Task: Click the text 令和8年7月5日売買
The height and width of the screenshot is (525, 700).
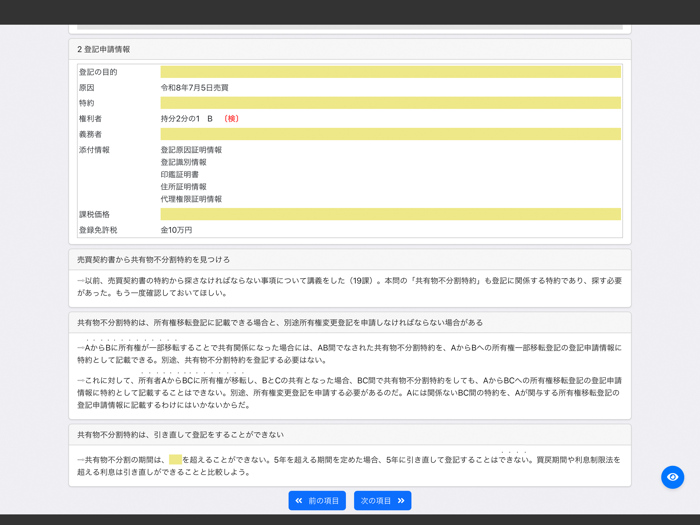Action: tap(195, 88)
